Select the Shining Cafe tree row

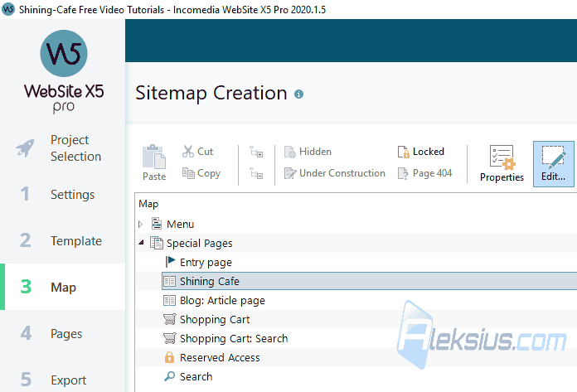(370, 281)
